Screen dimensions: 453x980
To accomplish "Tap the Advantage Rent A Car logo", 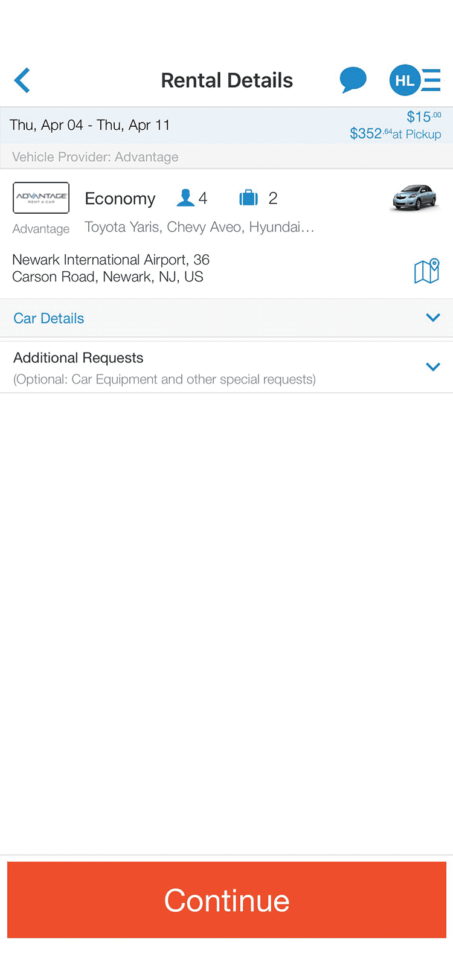I will tap(41, 197).
